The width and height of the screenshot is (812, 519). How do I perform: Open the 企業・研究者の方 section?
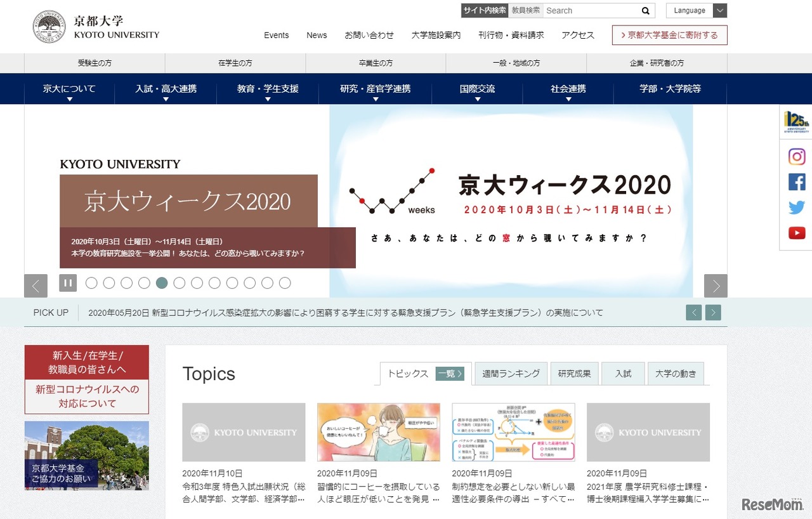657,63
